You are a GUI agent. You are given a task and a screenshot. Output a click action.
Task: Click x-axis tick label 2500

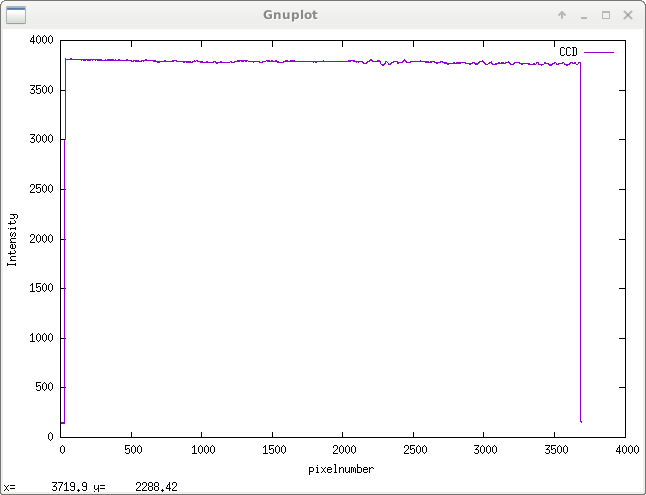[415, 450]
